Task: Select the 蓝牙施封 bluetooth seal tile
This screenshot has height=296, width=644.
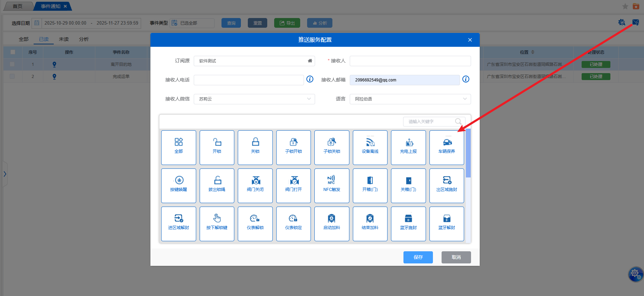Action: coord(408,224)
